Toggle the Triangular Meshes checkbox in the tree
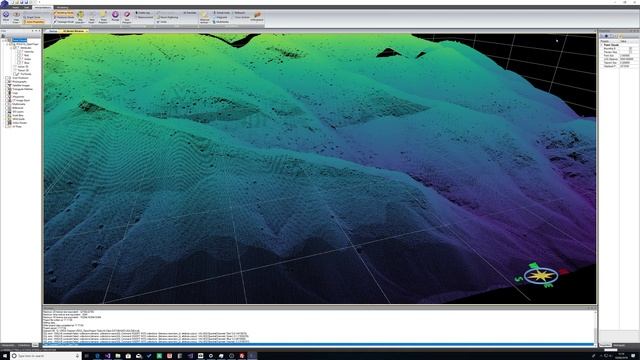The height and width of the screenshot is (360, 640). (7, 89)
